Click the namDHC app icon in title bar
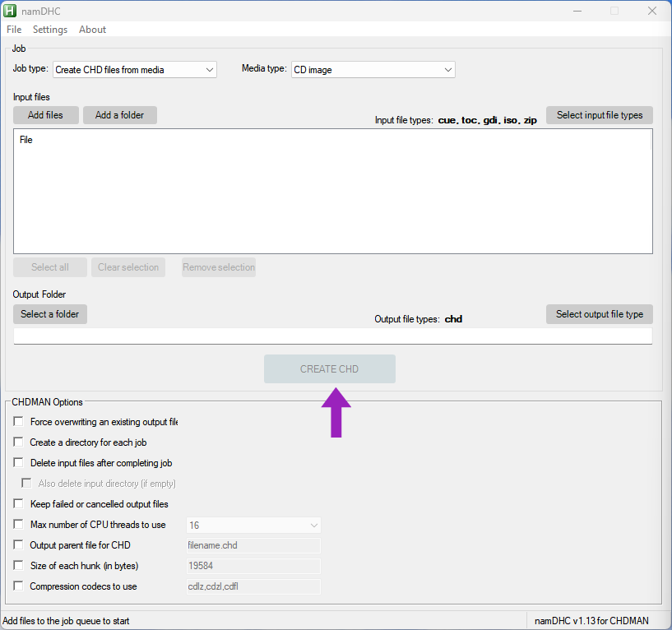 point(9,11)
